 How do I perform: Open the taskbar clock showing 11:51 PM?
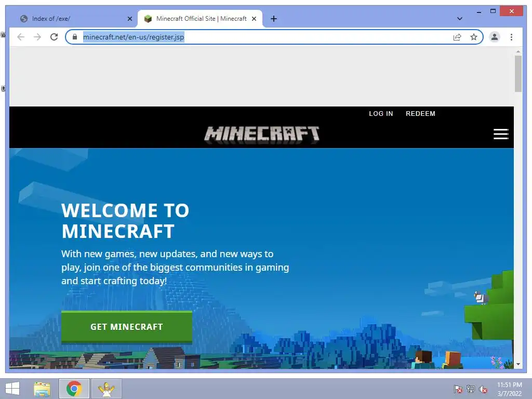[x=510, y=389]
